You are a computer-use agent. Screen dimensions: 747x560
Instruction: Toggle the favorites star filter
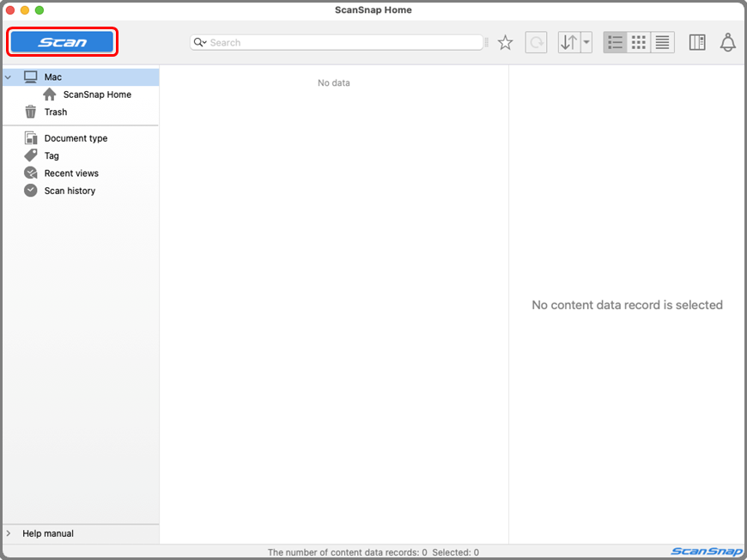pyautogui.click(x=505, y=42)
